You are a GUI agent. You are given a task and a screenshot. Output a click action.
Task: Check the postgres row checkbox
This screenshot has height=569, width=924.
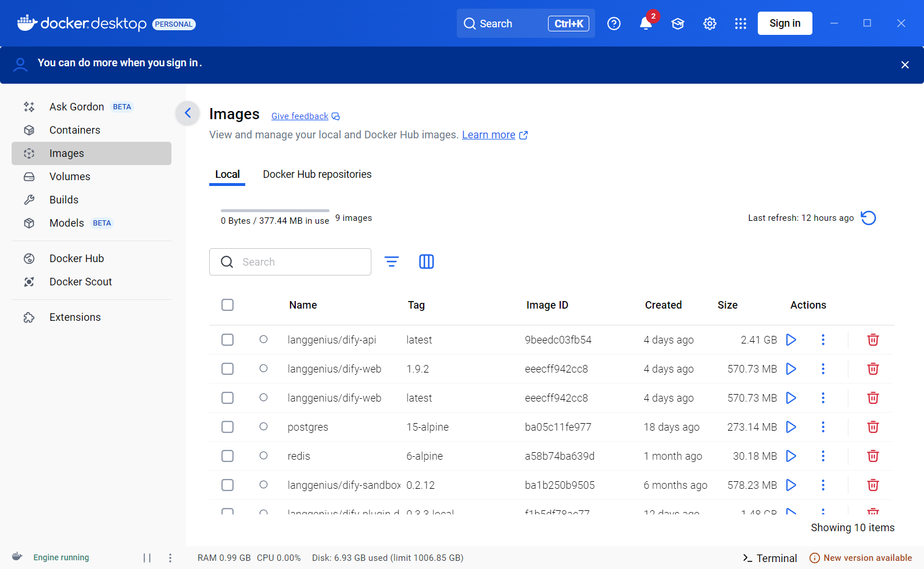[x=228, y=427]
